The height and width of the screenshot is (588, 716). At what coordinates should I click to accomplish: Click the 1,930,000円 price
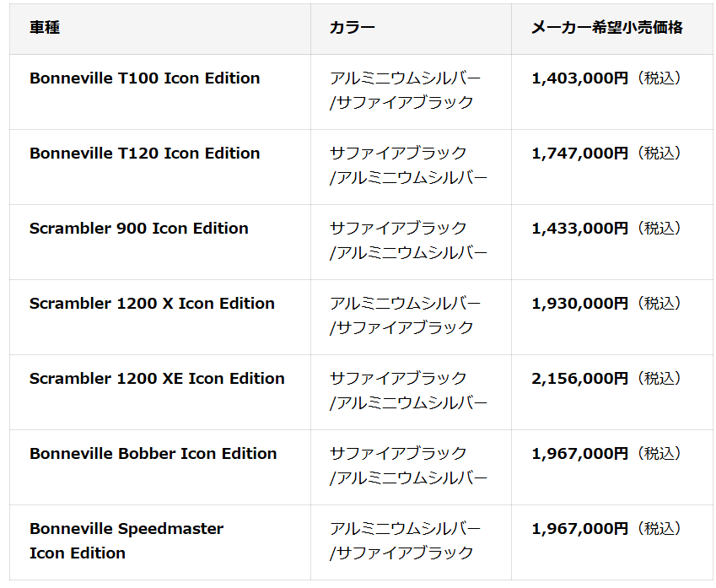click(x=580, y=304)
